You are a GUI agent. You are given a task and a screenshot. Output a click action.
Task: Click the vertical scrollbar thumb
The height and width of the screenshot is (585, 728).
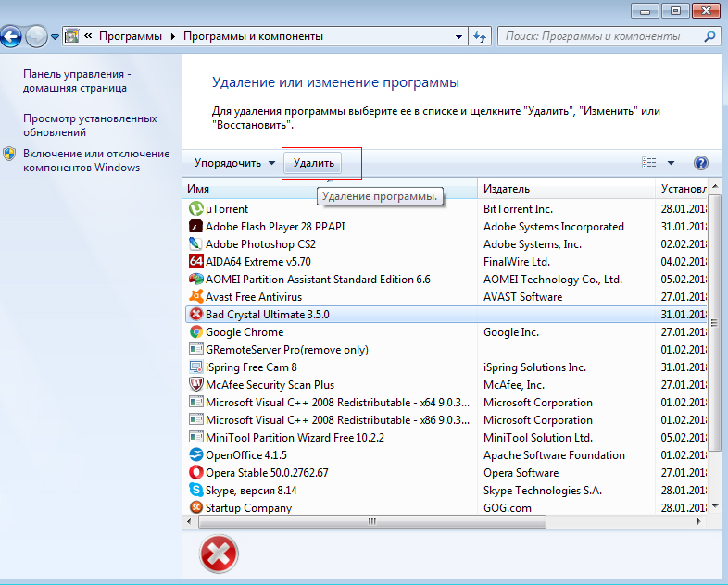click(714, 323)
